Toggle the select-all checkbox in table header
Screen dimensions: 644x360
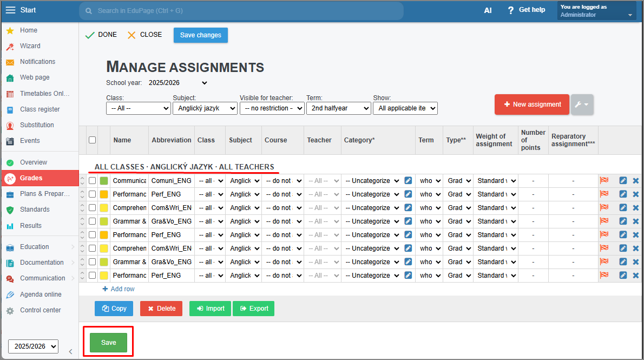click(92, 140)
